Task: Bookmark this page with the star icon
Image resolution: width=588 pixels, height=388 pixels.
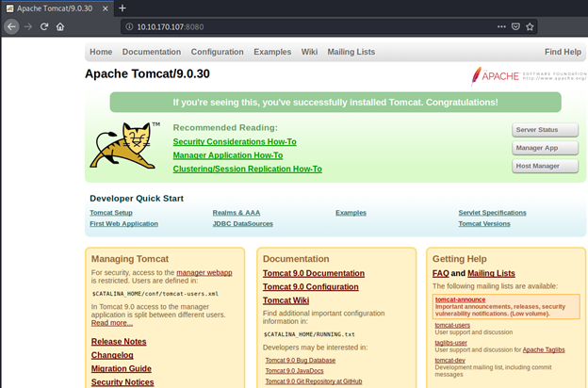Action: 530,26
